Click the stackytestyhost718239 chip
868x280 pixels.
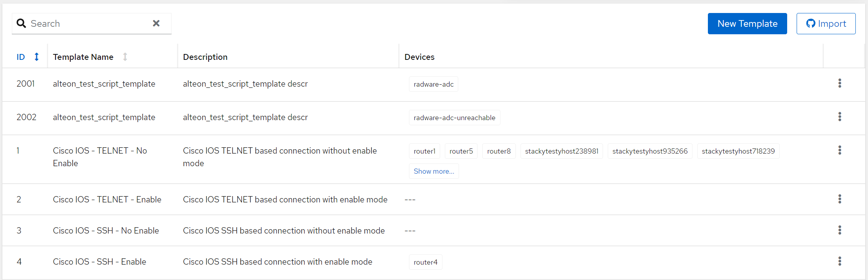click(738, 151)
